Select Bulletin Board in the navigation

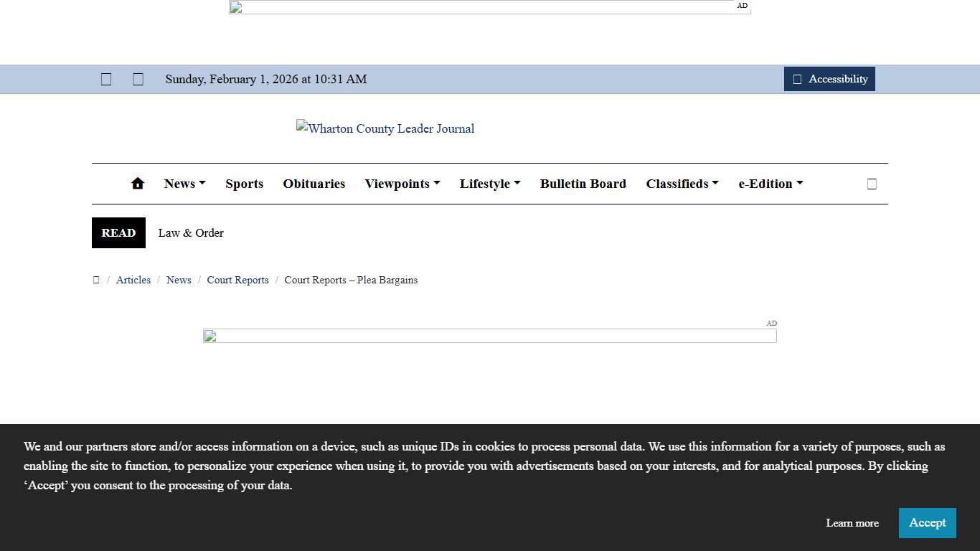tap(583, 184)
